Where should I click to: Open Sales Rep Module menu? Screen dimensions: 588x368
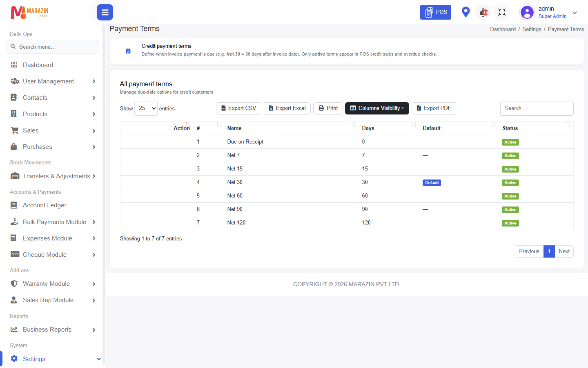(x=52, y=300)
